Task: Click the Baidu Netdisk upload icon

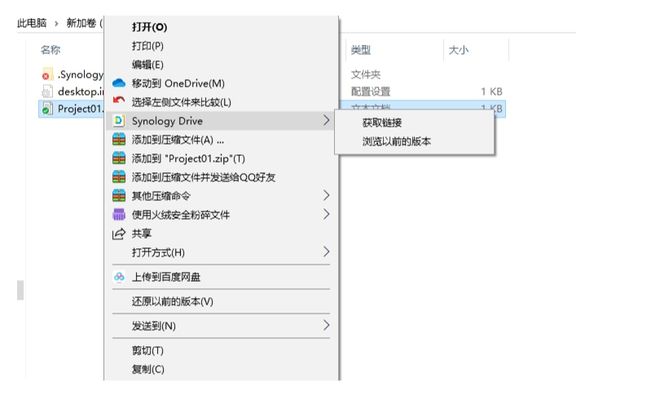Action: [119, 277]
